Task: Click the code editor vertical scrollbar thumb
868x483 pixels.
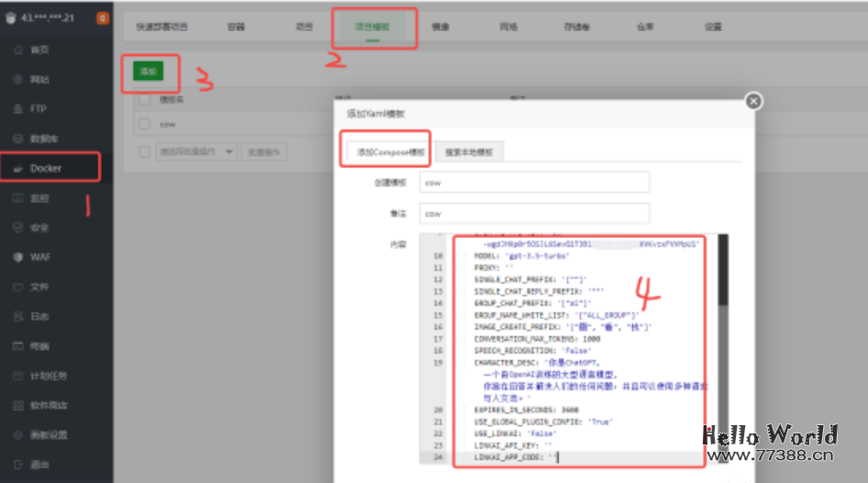Action: pos(723,270)
